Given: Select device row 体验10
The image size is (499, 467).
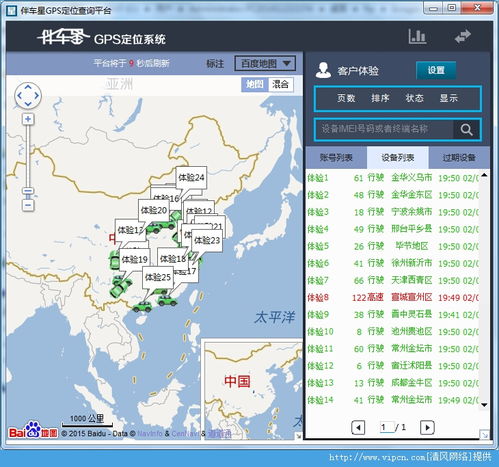Looking at the screenshot, I should tap(393, 332).
